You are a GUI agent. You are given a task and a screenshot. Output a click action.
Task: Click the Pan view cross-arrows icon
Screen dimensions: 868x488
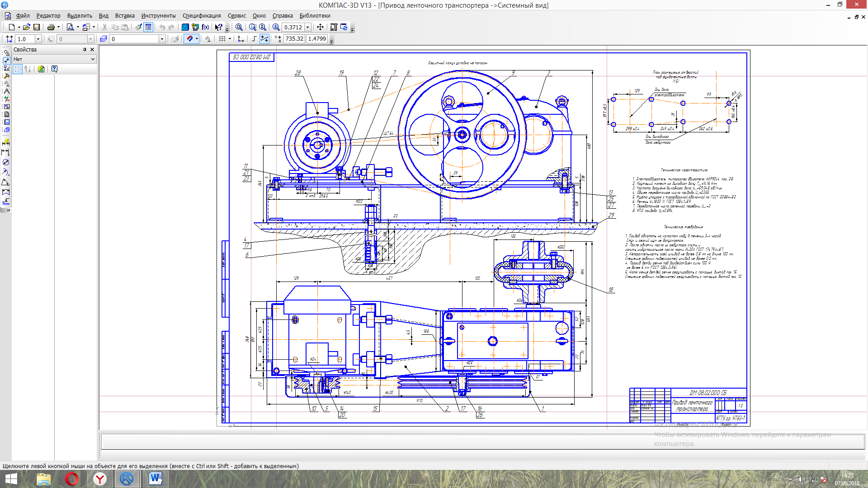pyautogui.click(x=320, y=27)
